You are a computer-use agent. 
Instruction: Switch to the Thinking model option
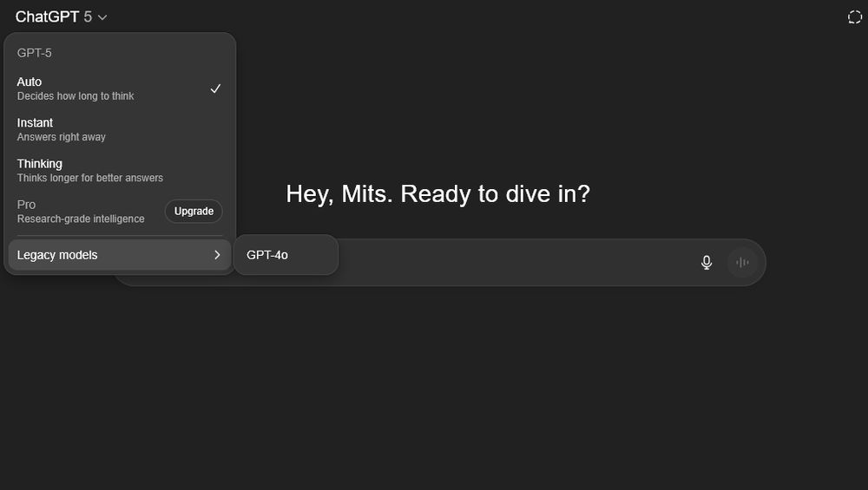pyautogui.click(x=120, y=170)
